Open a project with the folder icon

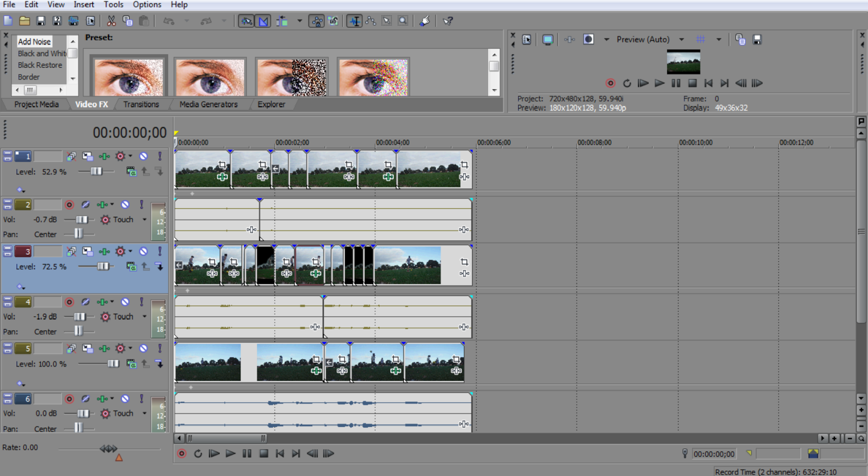(x=24, y=21)
